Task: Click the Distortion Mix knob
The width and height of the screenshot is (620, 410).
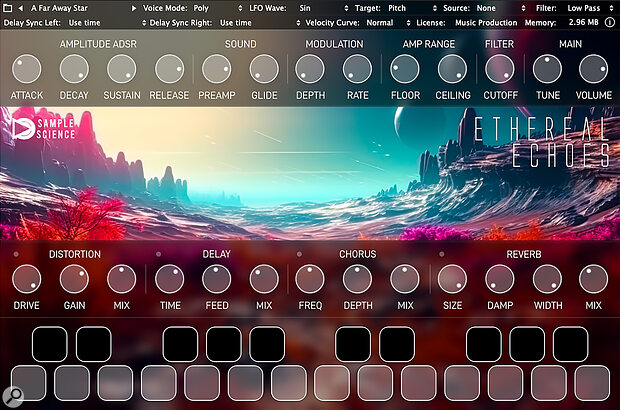Action: [x=121, y=279]
